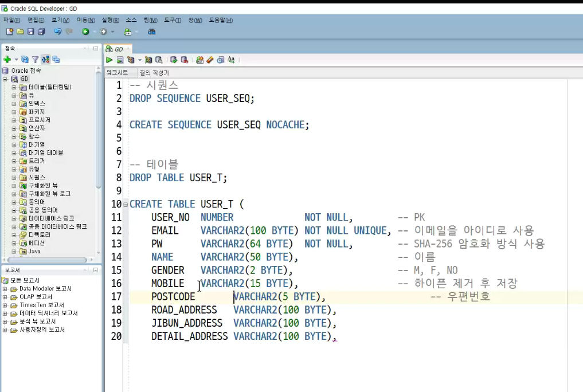Click the binoculars Find DB Object icon
Viewport: 583px width, 392px height.
151,32
